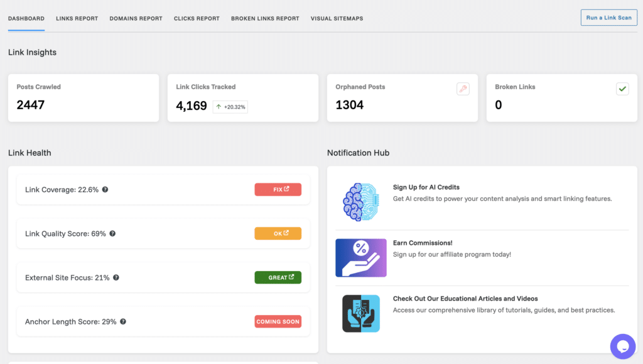Click the red FIX button for Link Coverage
This screenshot has width=643, height=364.
tap(278, 190)
